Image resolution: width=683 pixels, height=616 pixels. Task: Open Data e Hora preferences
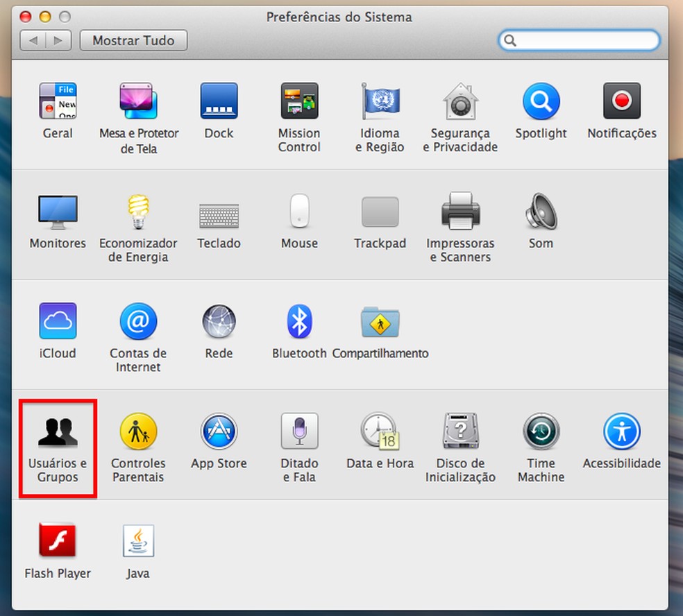click(380, 431)
